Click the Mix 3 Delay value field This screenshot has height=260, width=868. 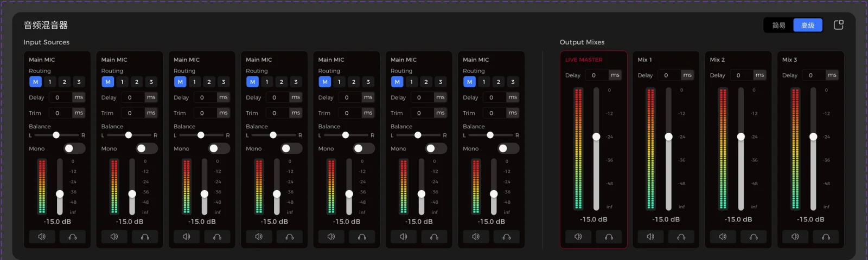click(814, 75)
